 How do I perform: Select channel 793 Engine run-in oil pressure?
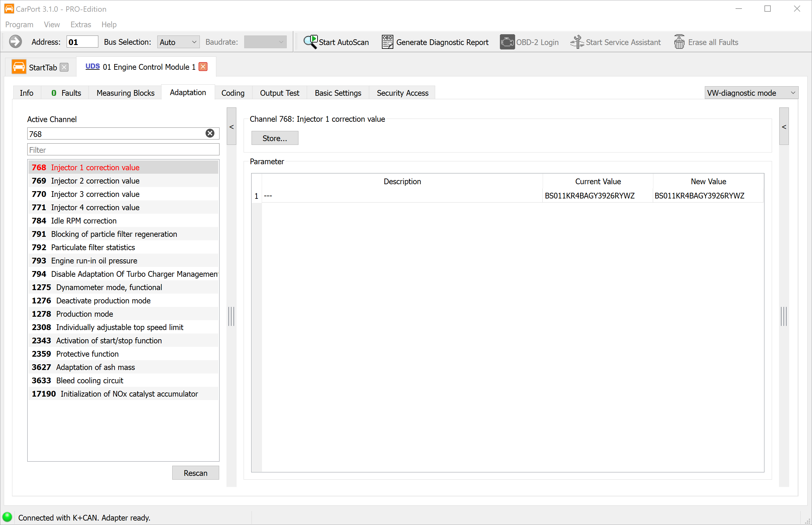tap(123, 260)
